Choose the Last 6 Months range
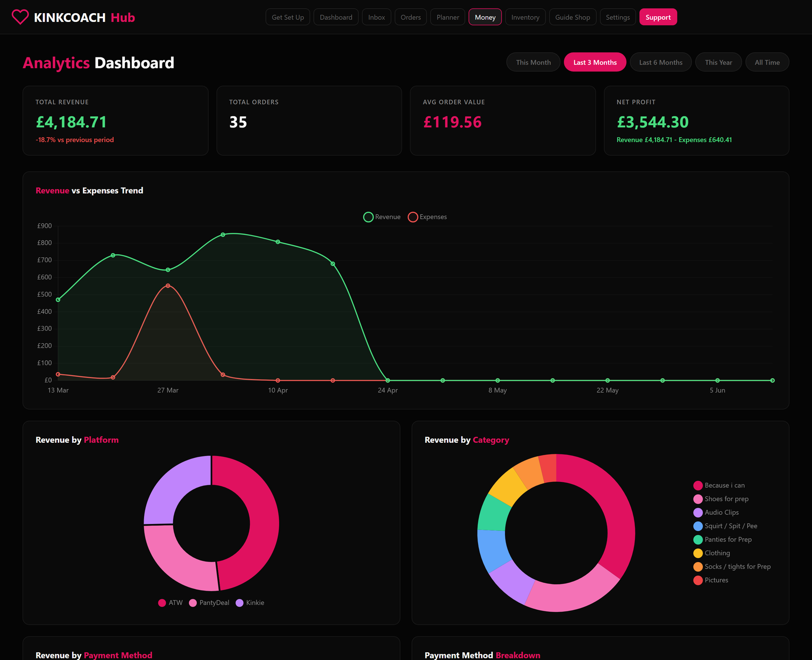This screenshot has width=812, height=660. [x=661, y=62]
